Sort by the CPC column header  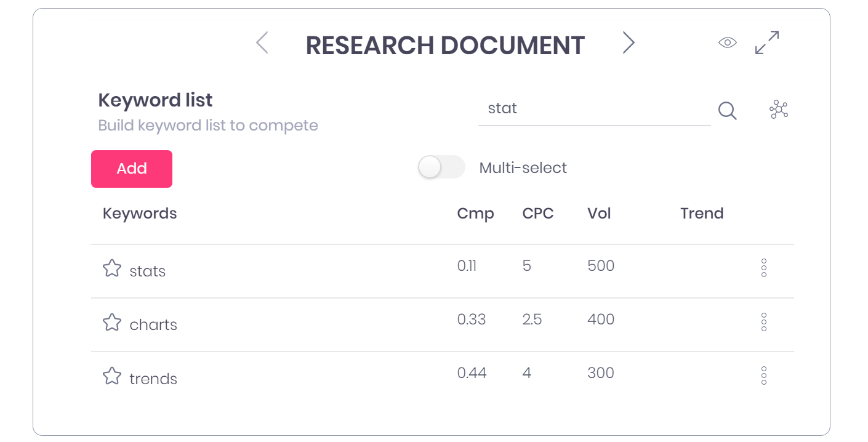(x=538, y=214)
